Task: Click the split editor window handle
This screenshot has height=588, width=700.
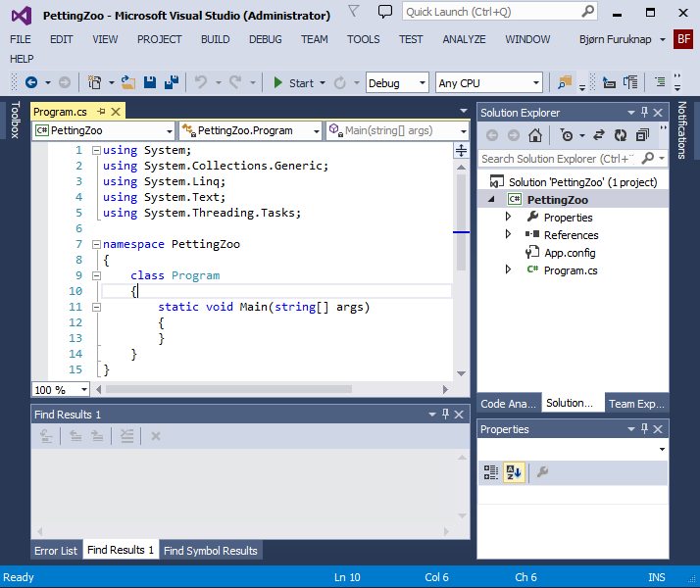Action: pyautogui.click(x=461, y=151)
